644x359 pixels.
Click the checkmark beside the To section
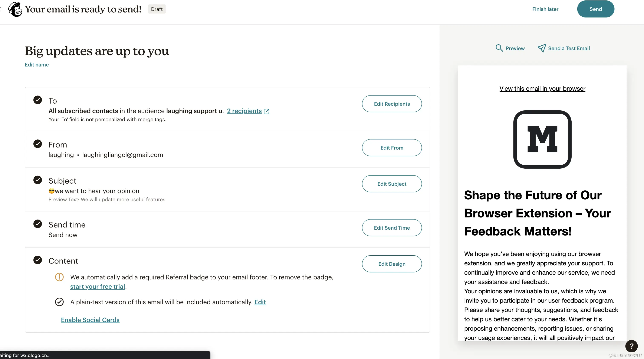[x=38, y=100]
